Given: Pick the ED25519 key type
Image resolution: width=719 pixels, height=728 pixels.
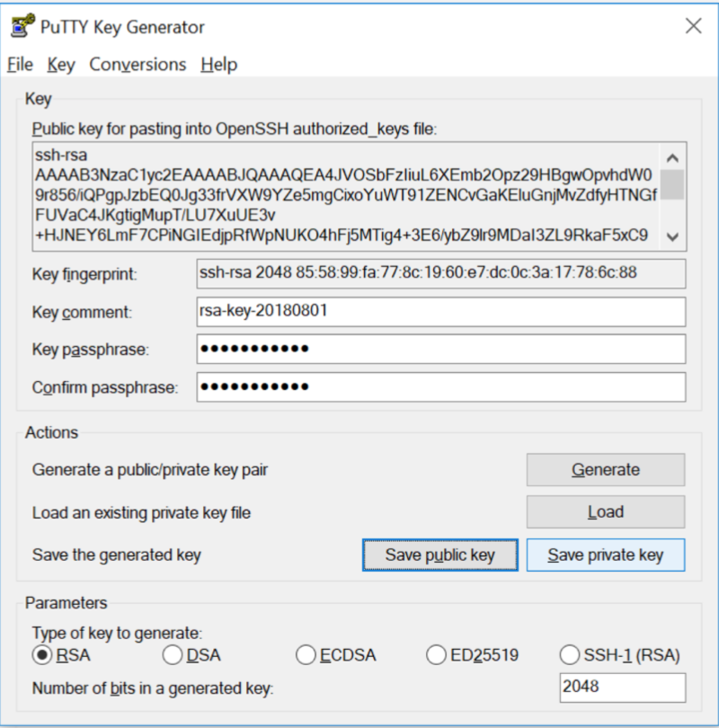Looking at the screenshot, I should point(437,655).
